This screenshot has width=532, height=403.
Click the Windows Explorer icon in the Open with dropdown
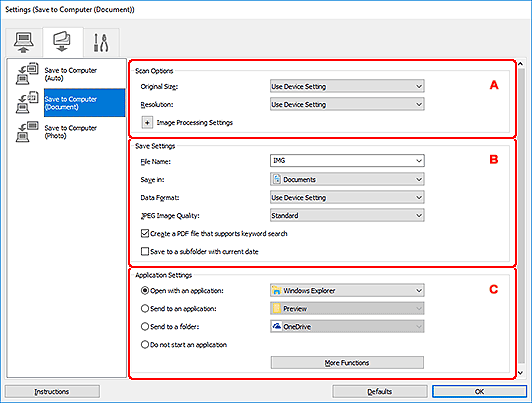(x=277, y=290)
